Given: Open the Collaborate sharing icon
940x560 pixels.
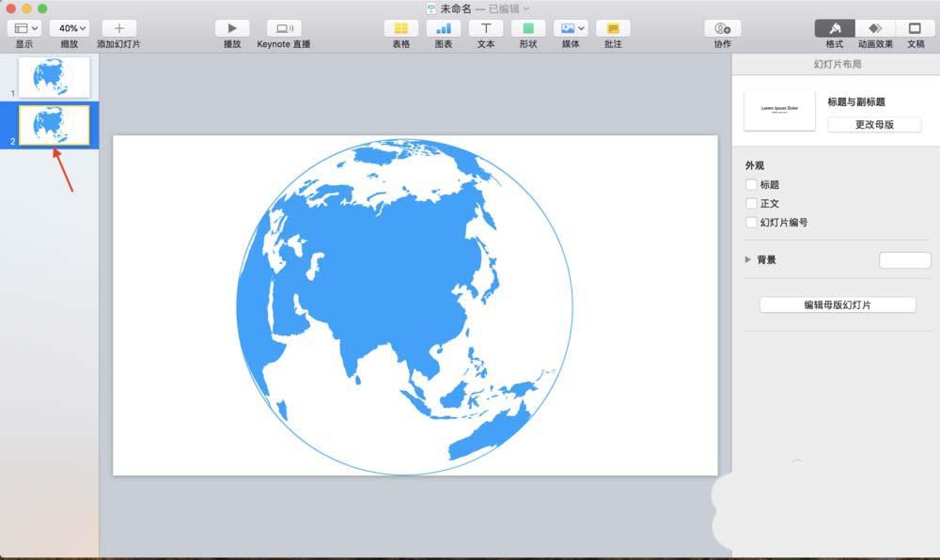Looking at the screenshot, I should click(720, 31).
